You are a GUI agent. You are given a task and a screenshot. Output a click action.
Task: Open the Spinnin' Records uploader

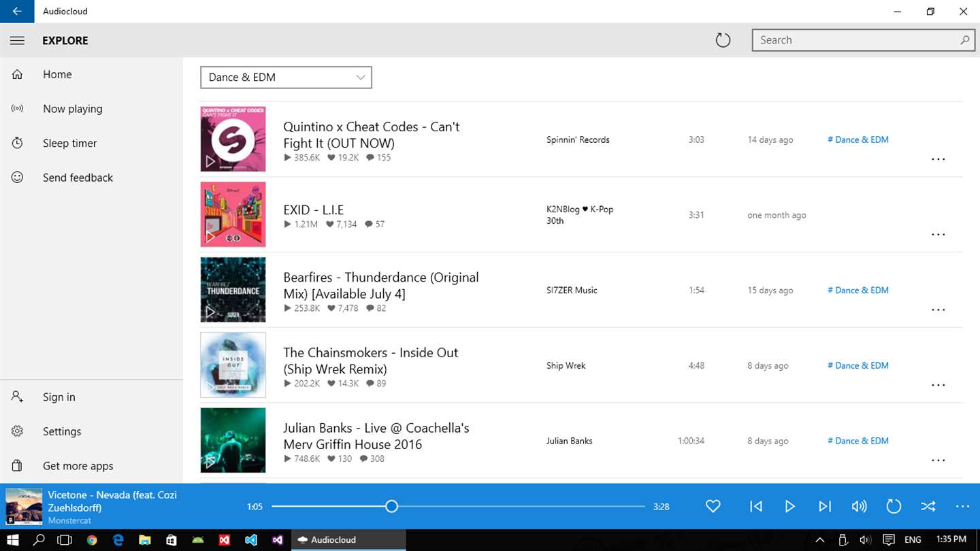pyautogui.click(x=578, y=139)
